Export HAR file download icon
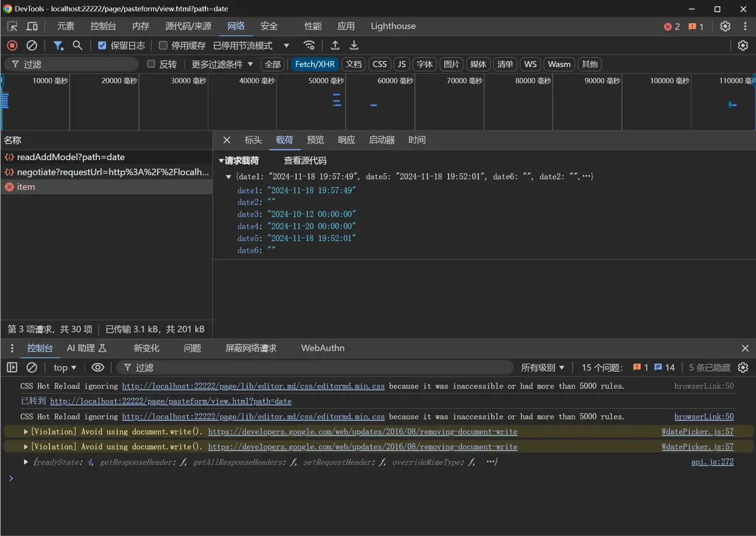The height and width of the screenshot is (536, 756). [x=354, y=46]
